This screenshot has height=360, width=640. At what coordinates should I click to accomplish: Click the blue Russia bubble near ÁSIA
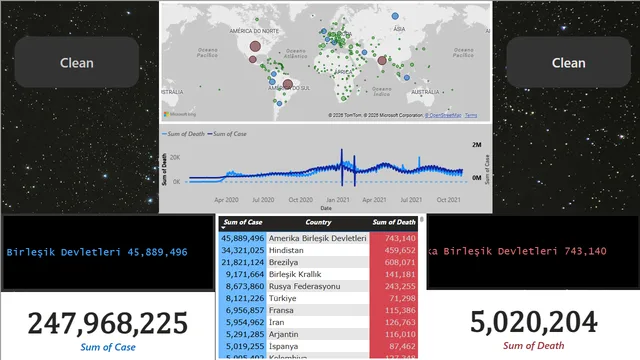(x=395, y=16)
